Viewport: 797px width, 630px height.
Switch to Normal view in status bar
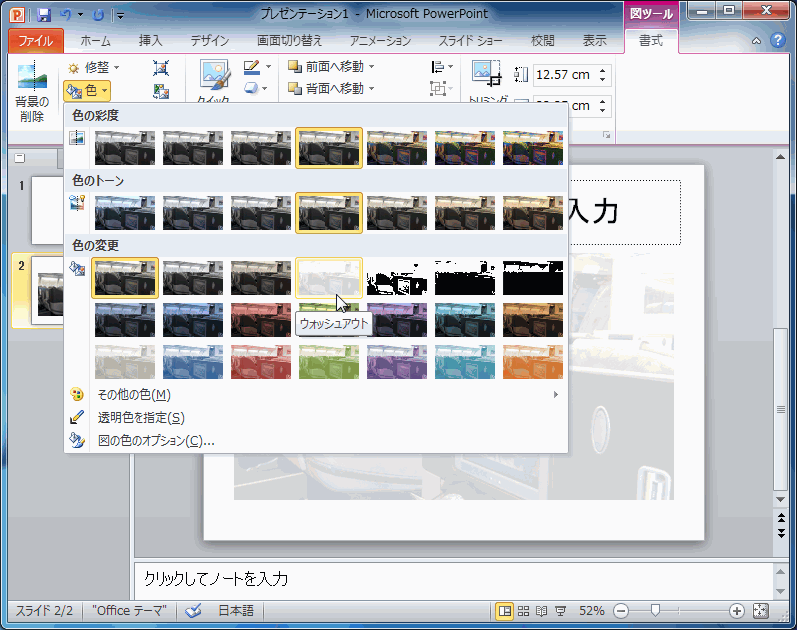pyautogui.click(x=505, y=611)
